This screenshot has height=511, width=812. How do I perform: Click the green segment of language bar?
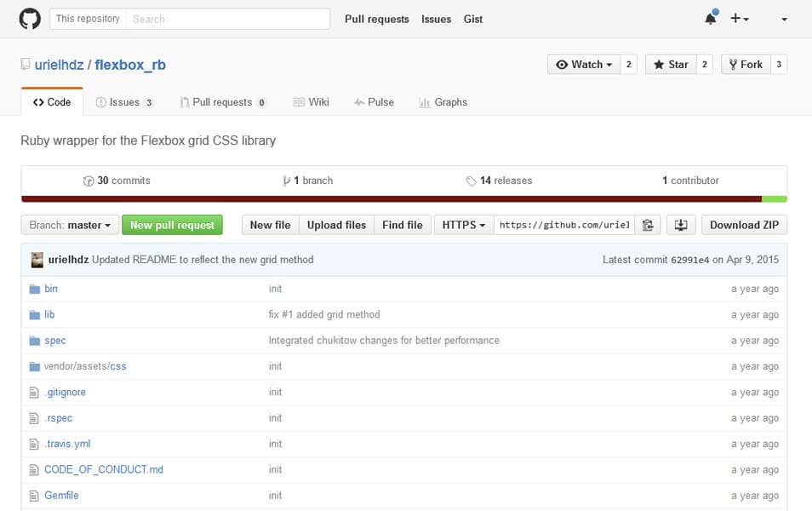pos(775,199)
